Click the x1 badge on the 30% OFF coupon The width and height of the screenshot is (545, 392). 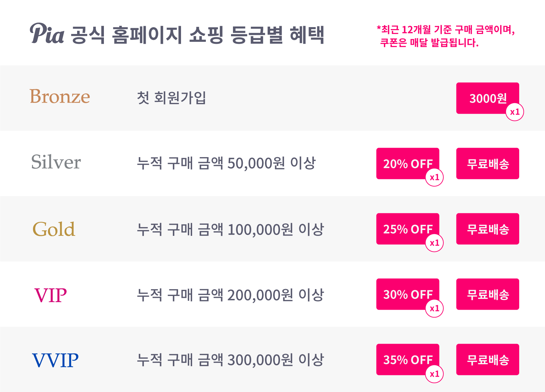click(434, 308)
